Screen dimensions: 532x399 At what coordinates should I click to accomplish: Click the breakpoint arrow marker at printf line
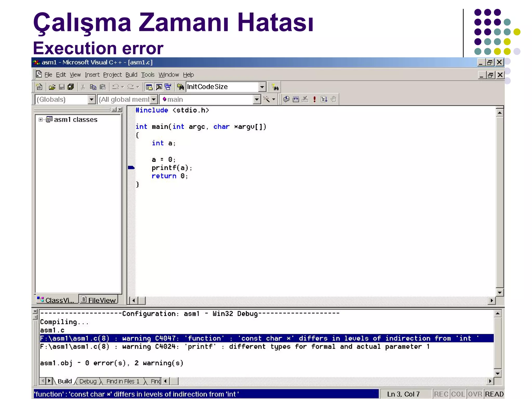click(x=131, y=168)
